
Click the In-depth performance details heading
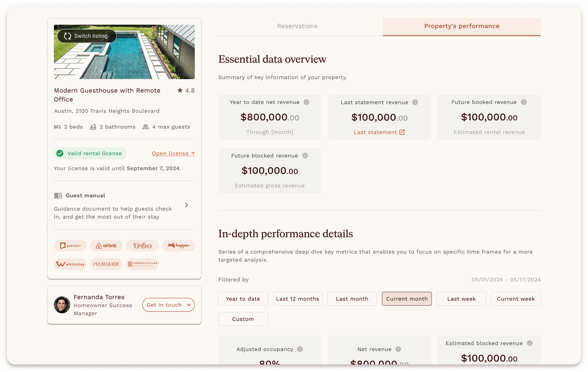tap(286, 234)
